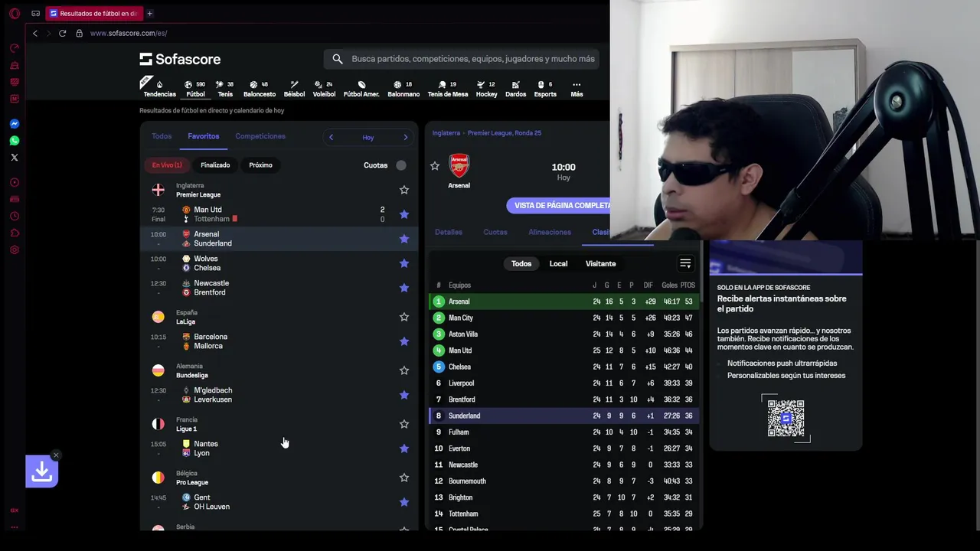Open the M'gladbach vs Leverkusen match
This screenshot has height=551, width=980.
[x=279, y=395]
